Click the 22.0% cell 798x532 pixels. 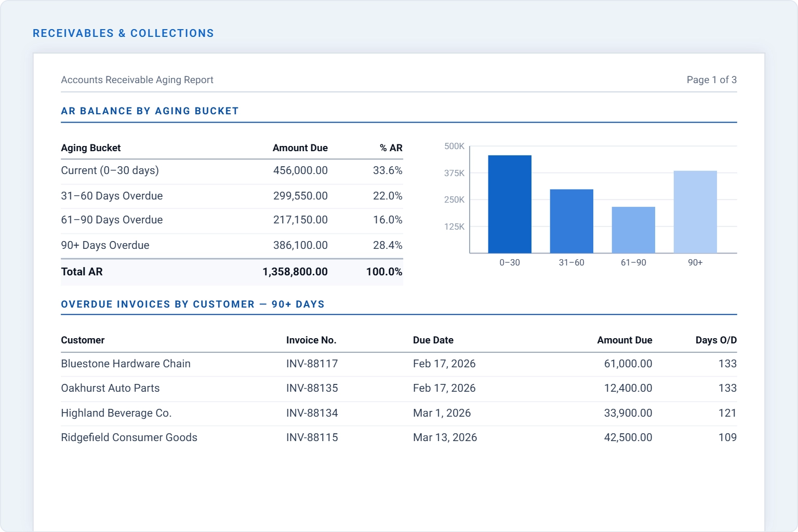[388, 196]
